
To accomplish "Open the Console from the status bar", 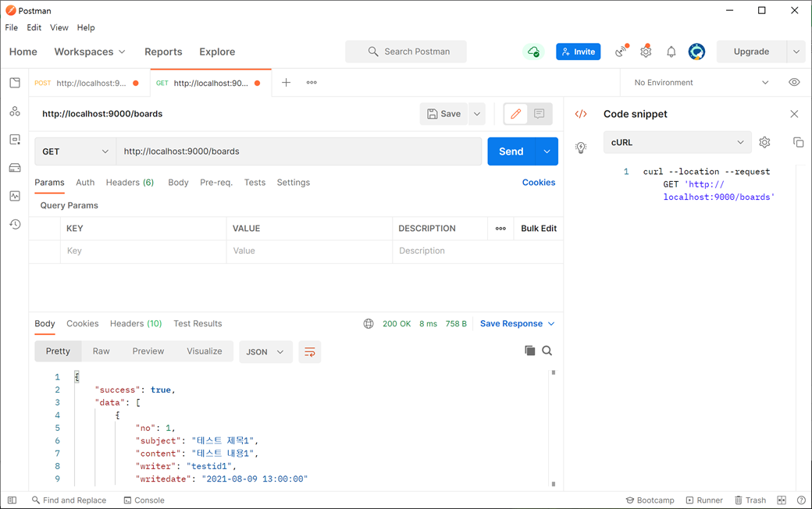I will coord(144,500).
